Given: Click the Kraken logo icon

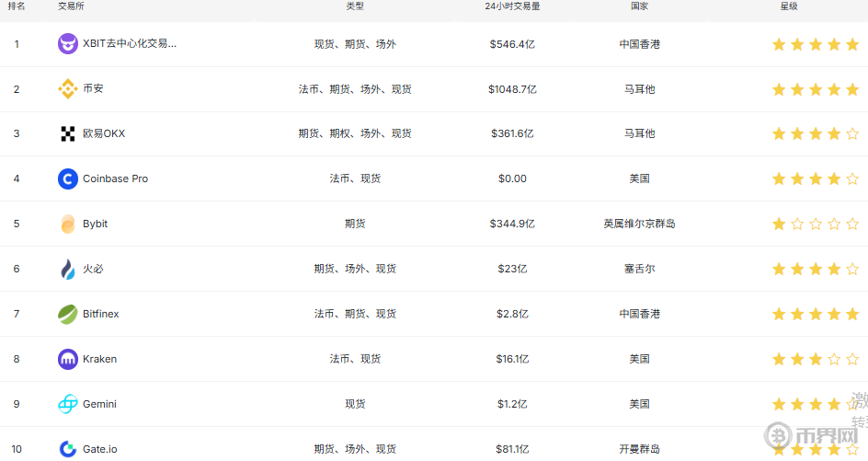Looking at the screenshot, I should coord(68,359).
